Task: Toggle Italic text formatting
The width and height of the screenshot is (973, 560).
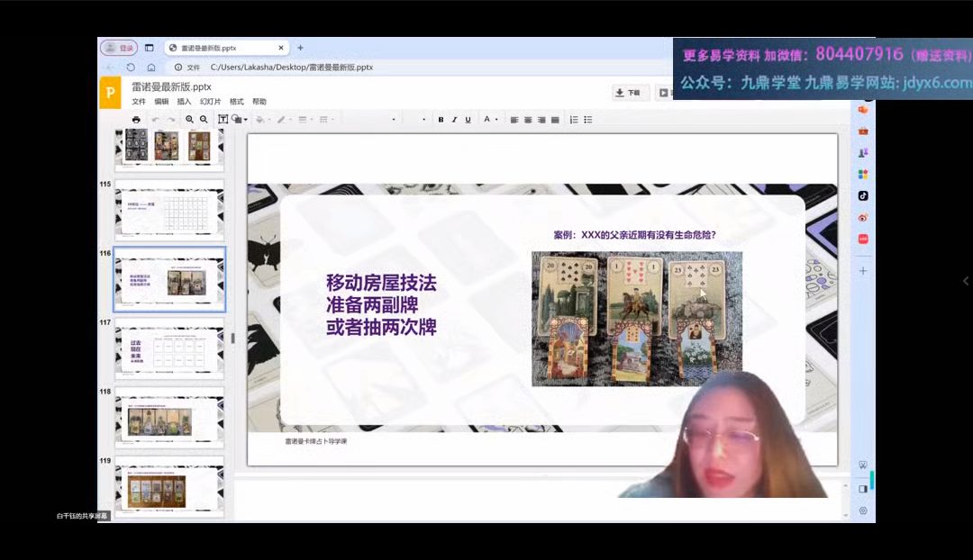Action: [454, 120]
